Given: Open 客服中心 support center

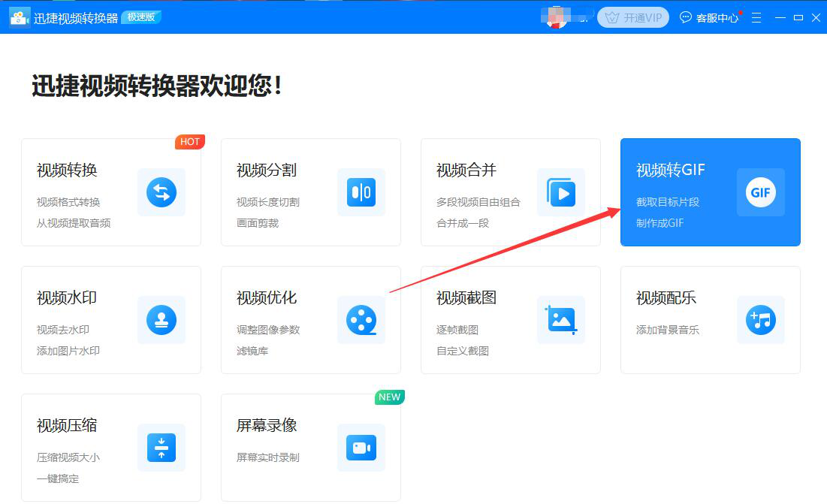Looking at the screenshot, I should pos(710,18).
